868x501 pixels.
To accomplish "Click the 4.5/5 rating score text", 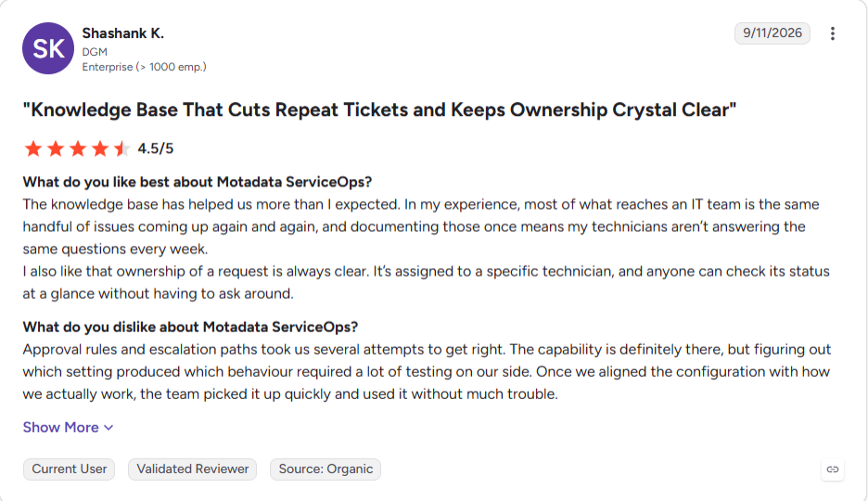I will (156, 148).
